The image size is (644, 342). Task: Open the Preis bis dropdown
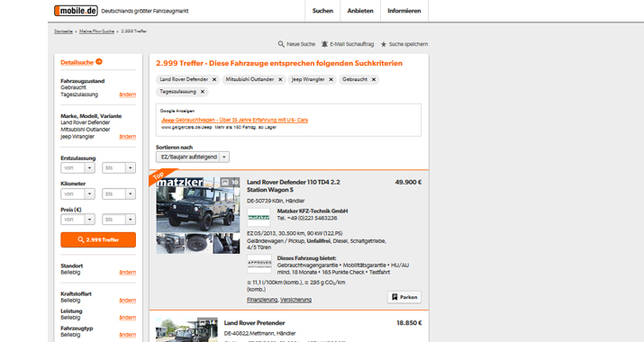pyautogui.click(x=119, y=220)
